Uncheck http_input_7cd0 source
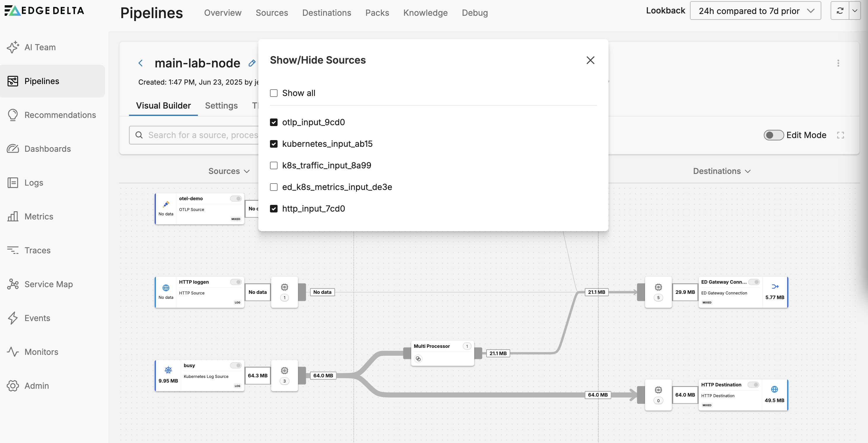Viewport: 868px width, 443px height. 273,209
